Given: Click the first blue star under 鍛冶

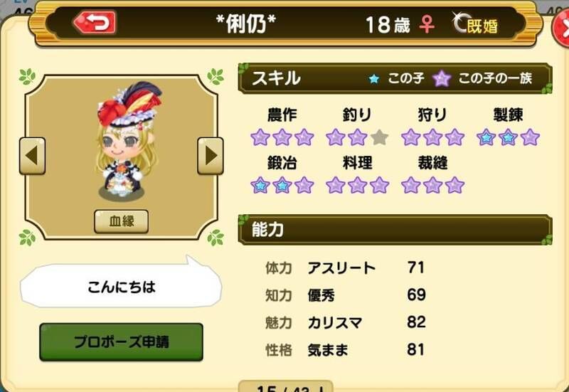Looking at the screenshot, I should [x=260, y=185].
